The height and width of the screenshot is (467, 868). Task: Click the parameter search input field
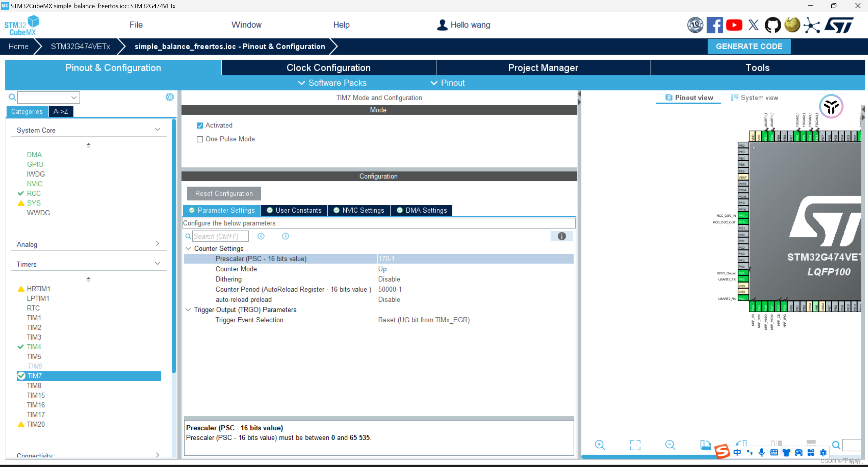pos(220,236)
